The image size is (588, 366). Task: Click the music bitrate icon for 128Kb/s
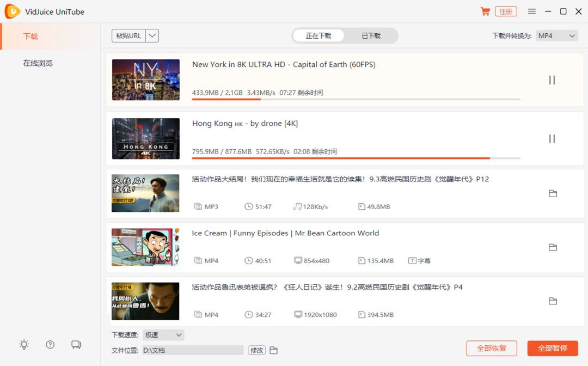tap(297, 206)
